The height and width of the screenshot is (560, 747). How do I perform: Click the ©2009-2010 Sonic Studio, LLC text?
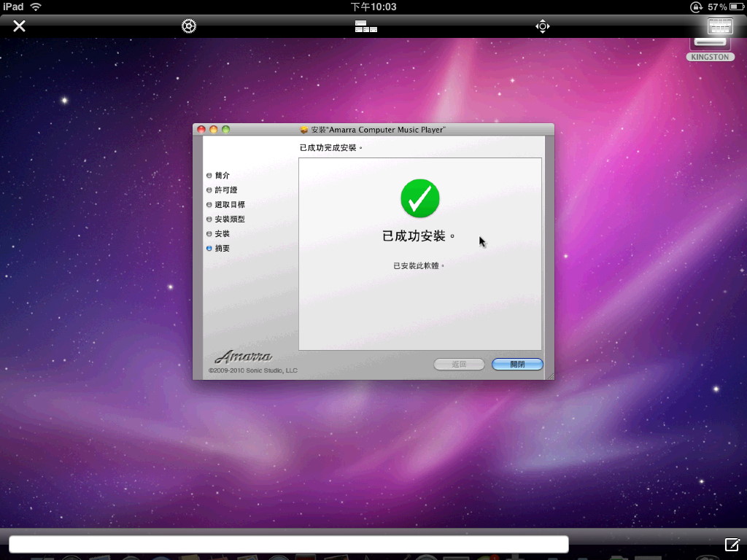pyautogui.click(x=253, y=370)
